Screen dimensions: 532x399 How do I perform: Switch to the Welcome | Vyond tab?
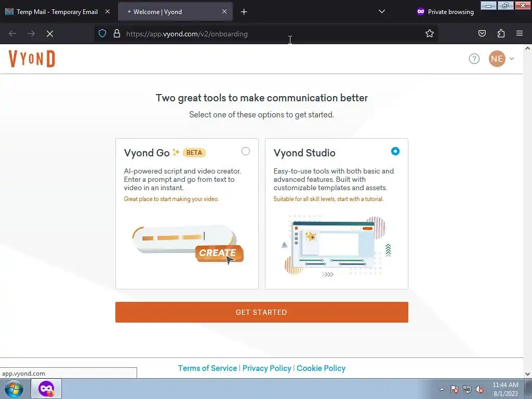pos(175,12)
